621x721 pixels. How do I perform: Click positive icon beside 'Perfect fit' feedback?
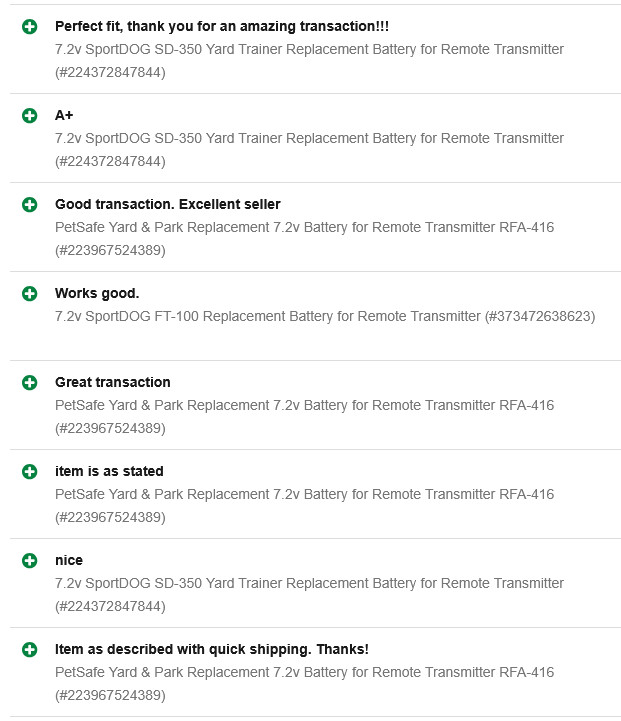click(30, 27)
